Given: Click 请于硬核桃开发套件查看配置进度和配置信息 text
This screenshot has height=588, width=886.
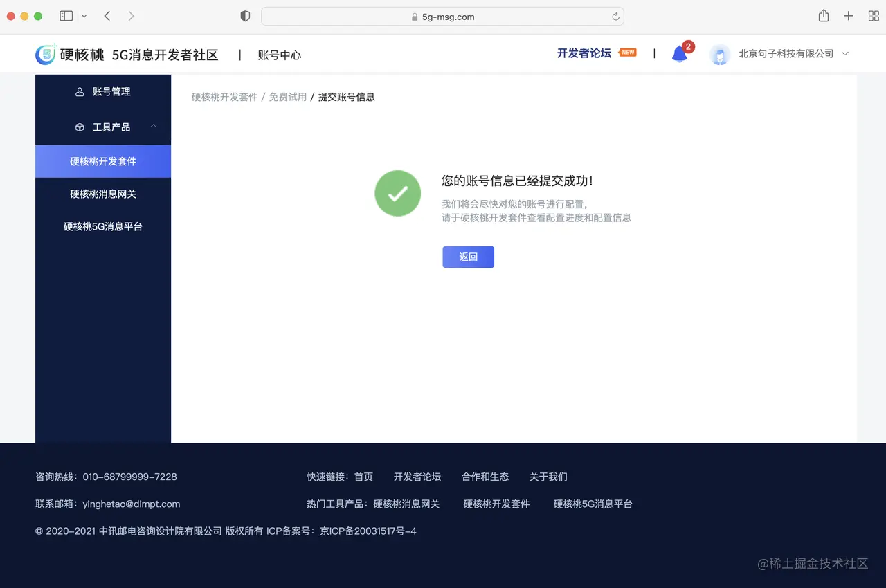Looking at the screenshot, I should (536, 217).
